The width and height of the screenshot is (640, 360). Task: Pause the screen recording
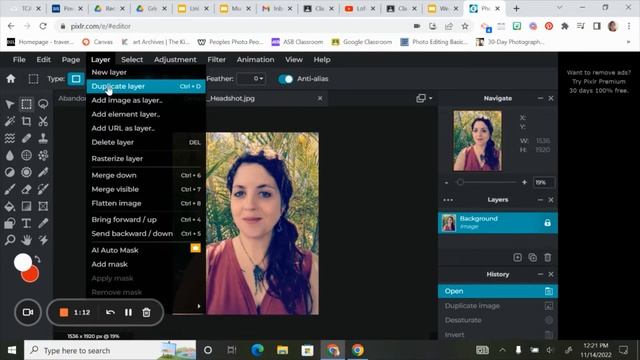[128, 312]
